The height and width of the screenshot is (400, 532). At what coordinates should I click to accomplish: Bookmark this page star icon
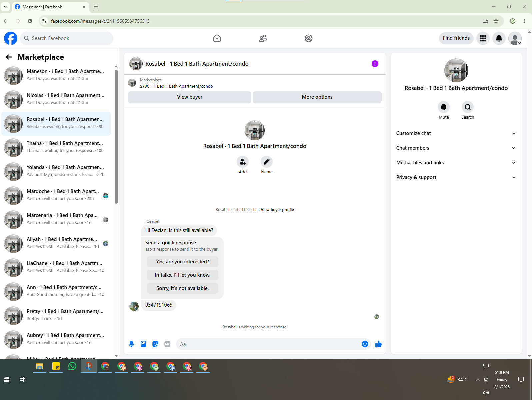click(496, 21)
